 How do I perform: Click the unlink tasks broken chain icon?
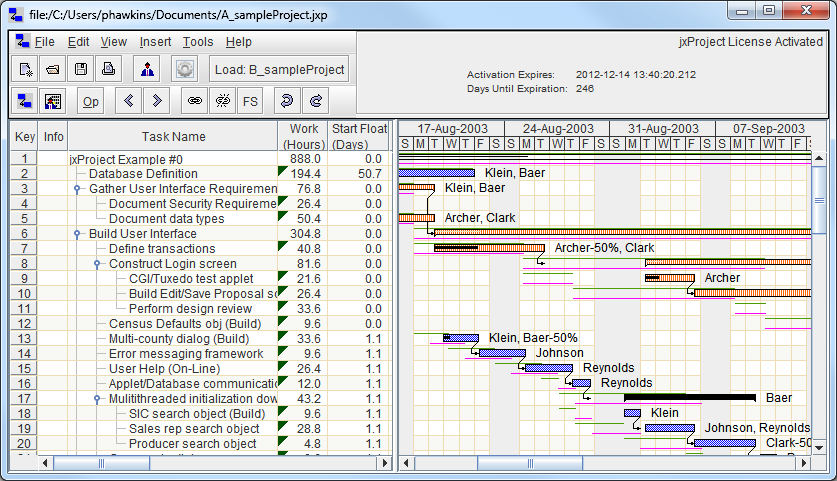pyautogui.click(x=222, y=101)
